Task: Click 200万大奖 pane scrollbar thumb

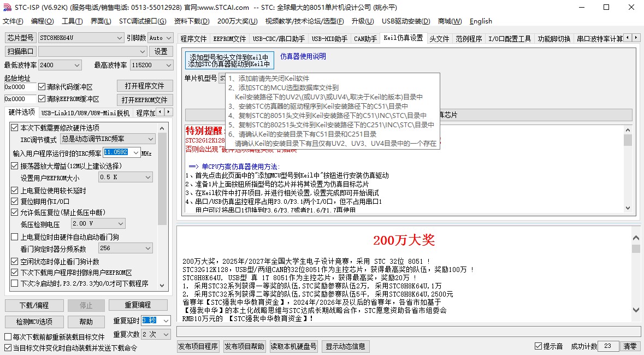Action: 636,248
